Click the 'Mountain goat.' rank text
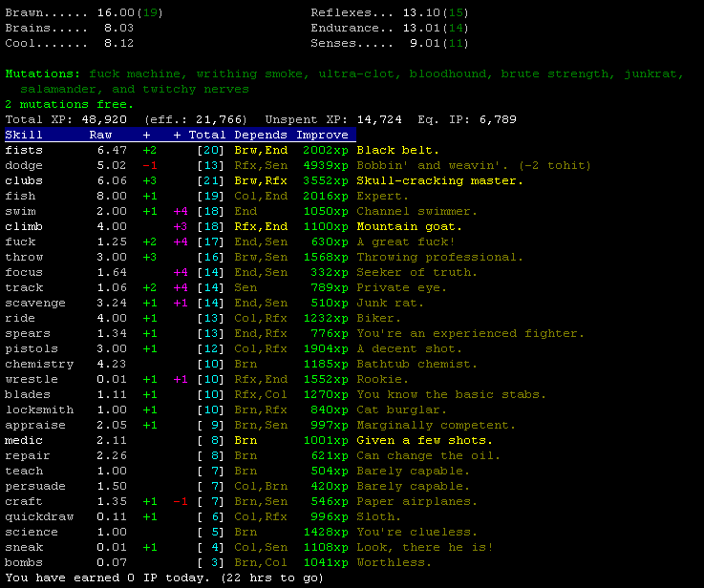The width and height of the screenshot is (704, 588). pos(410,226)
